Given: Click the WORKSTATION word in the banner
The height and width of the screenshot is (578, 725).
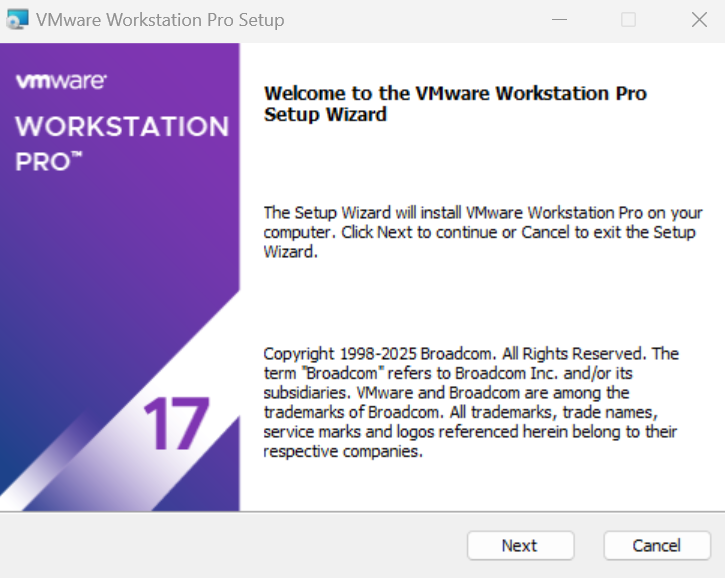Looking at the screenshot, I should [122, 127].
